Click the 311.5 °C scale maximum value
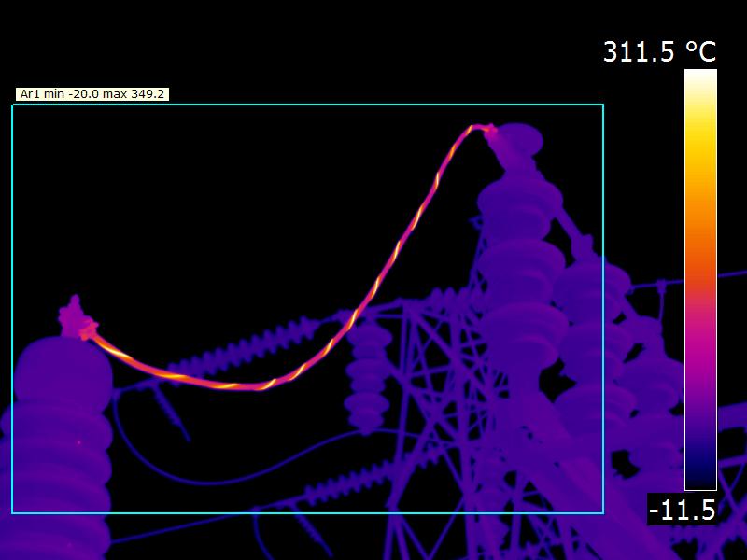 pos(659,51)
